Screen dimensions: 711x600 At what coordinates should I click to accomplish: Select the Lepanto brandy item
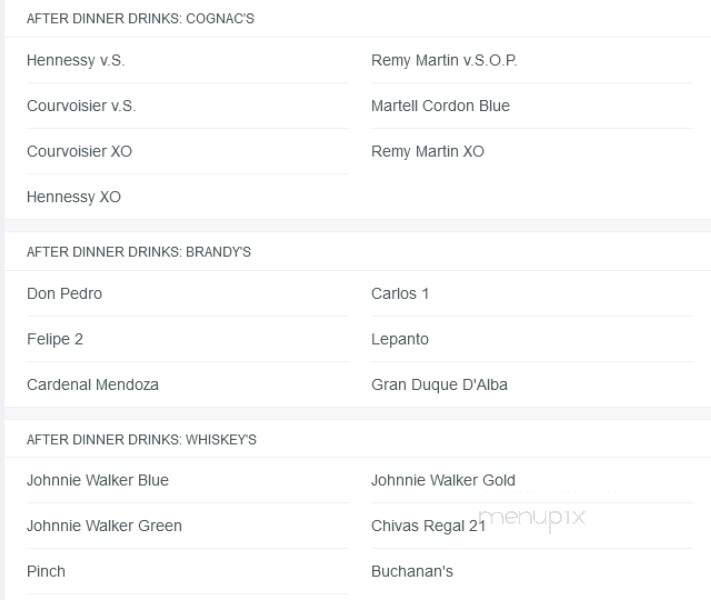[400, 339]
